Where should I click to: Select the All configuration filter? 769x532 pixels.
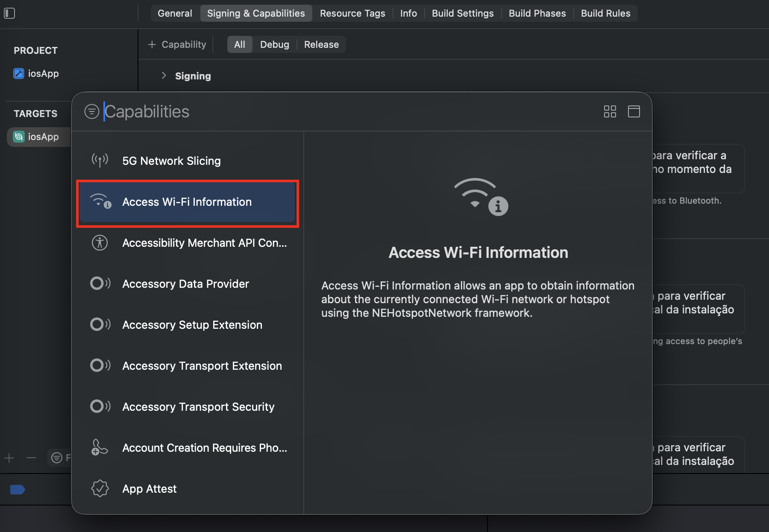click(x=240, y=44)
